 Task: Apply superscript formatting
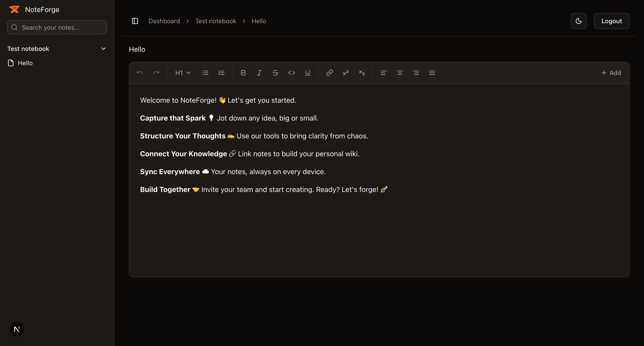(345, 73)
